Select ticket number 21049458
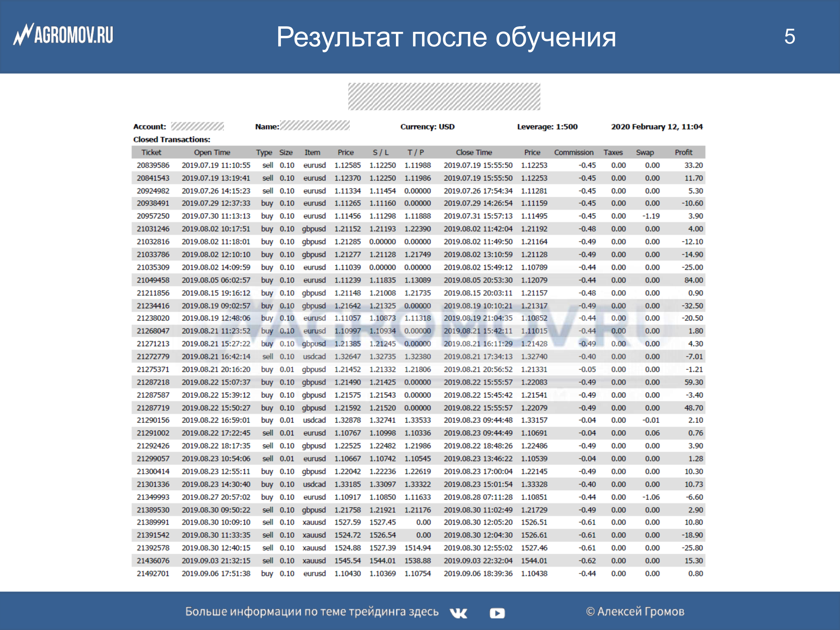The height and width of the screenshot is (630, 840). (153, 280)
